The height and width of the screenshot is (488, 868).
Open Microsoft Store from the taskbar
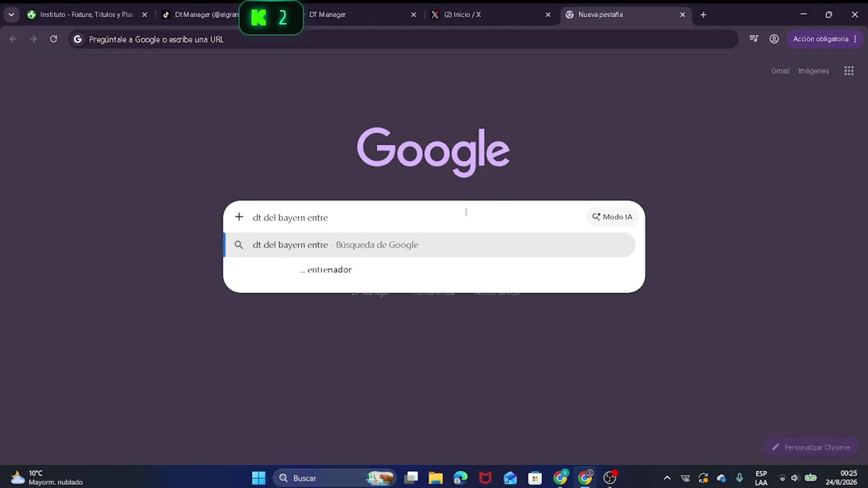click(535, 478)
